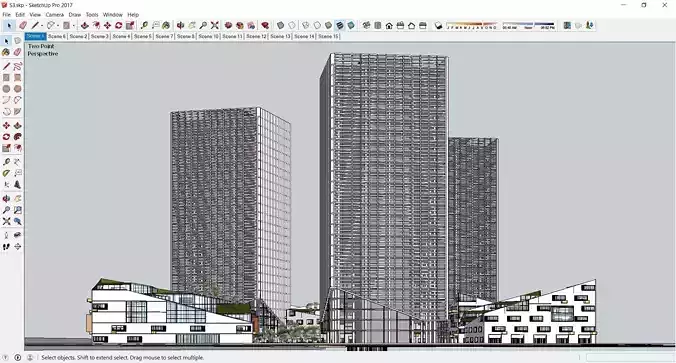
Task: Select the Protractor tool in left toolbar
Action: point(6,173)
